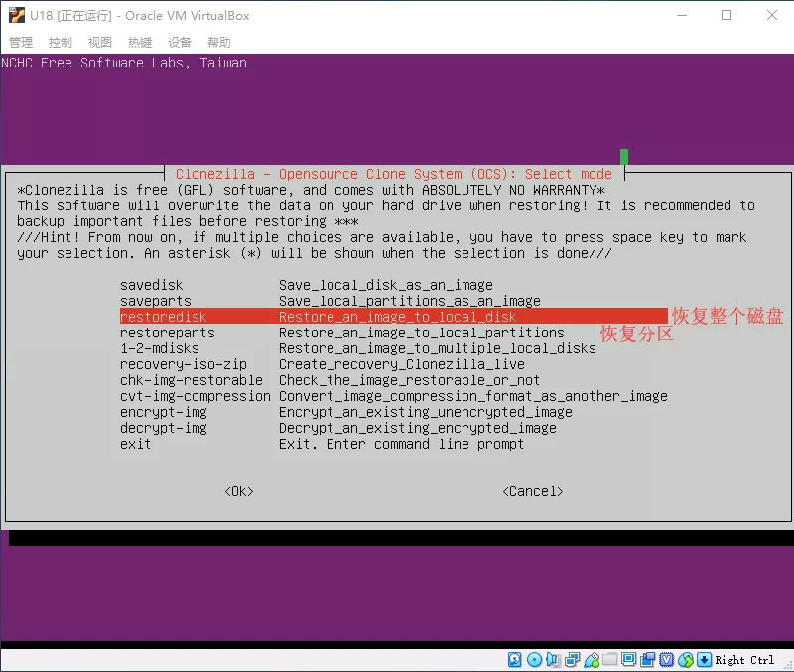Pick the cvt-img-compression option
This screenshot has width=794, height=672.
pos(393,396)
